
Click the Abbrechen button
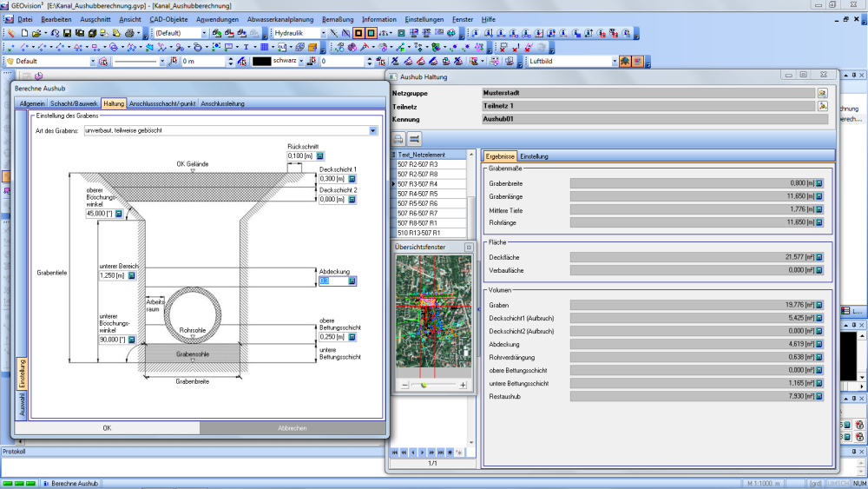pos(293,428)
